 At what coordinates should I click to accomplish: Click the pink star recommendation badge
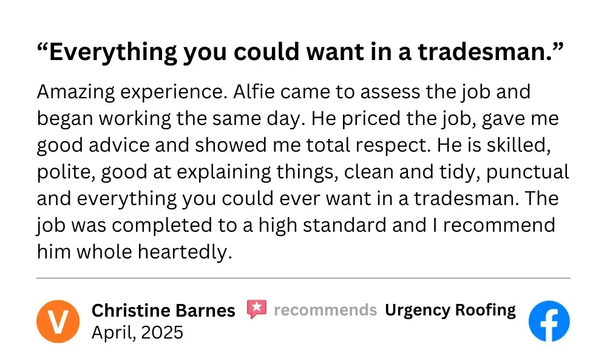[x=257, y=309]
